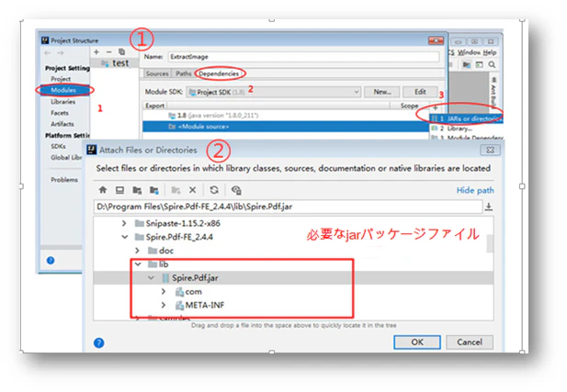Screen dimensions: 567x392
Task: Jump to project directory icon
Action: (x=137, y=190)
